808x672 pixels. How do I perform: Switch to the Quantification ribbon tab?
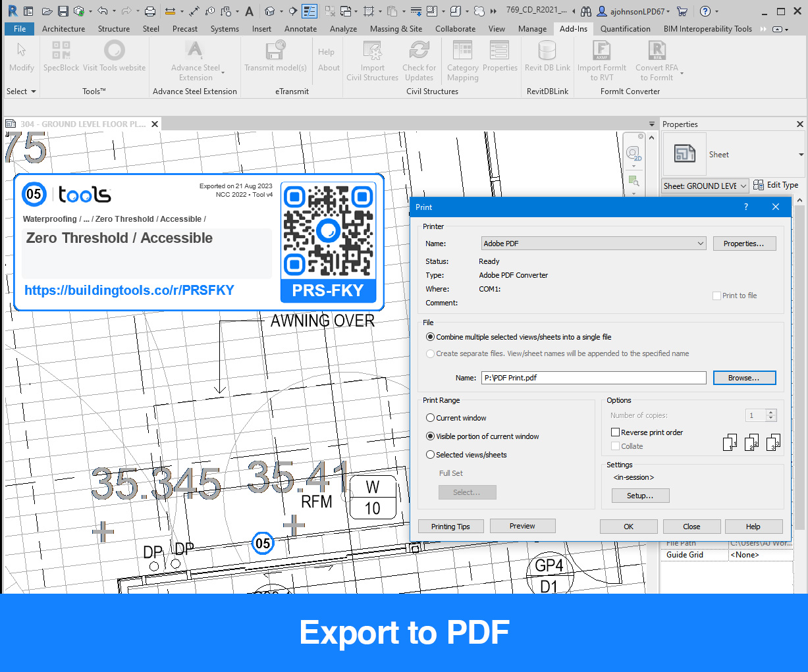pyautogui.click(x=625, y=29)
